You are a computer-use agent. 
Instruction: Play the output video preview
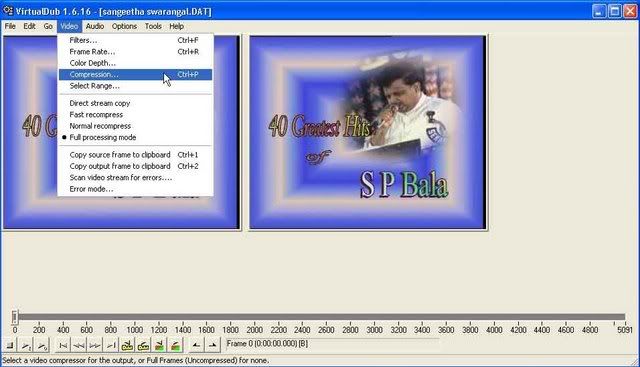click(x=42, y=345)
